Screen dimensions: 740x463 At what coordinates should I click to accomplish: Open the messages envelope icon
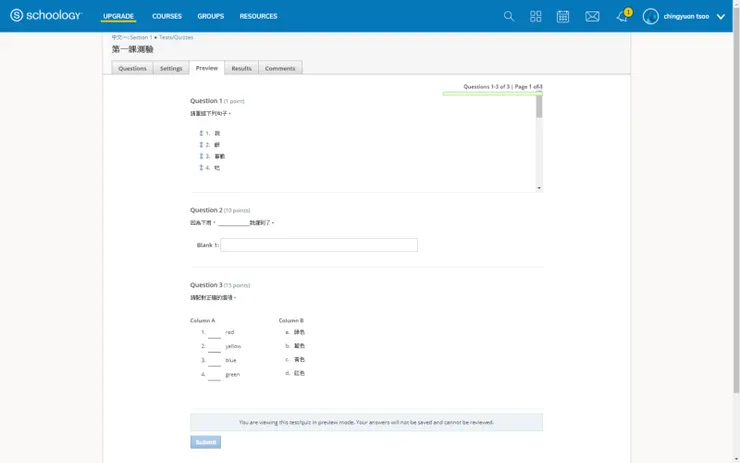pyautogui.click(x=592, y=16)
